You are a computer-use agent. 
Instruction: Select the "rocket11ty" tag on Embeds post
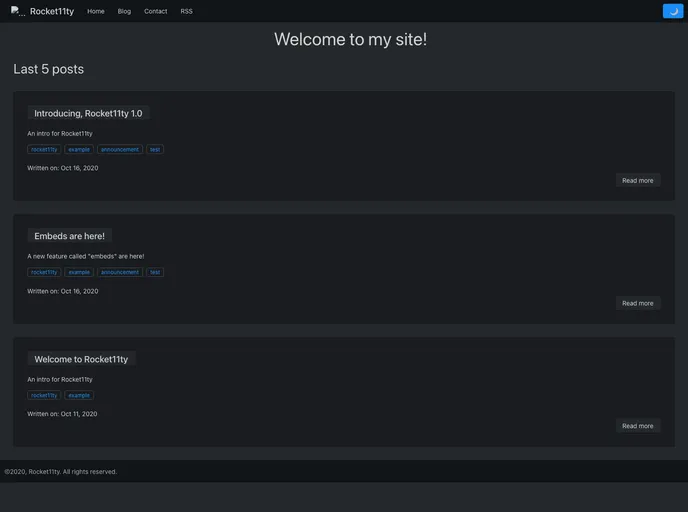pos(44,272)
